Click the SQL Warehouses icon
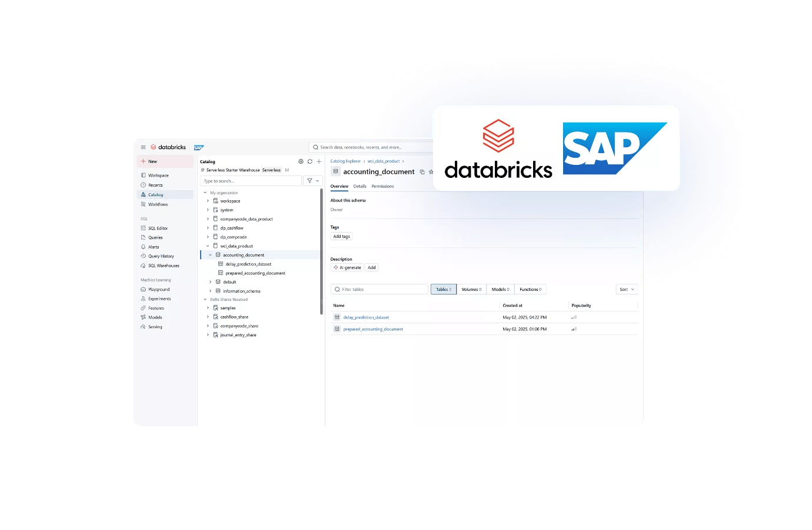Viewport: 812px width, 530px height. coord(143,266)
